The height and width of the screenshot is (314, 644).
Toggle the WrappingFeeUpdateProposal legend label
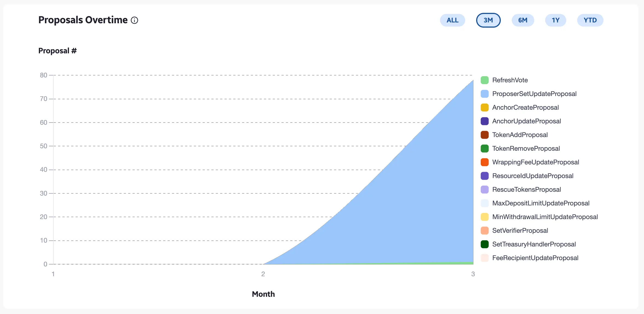536,162
